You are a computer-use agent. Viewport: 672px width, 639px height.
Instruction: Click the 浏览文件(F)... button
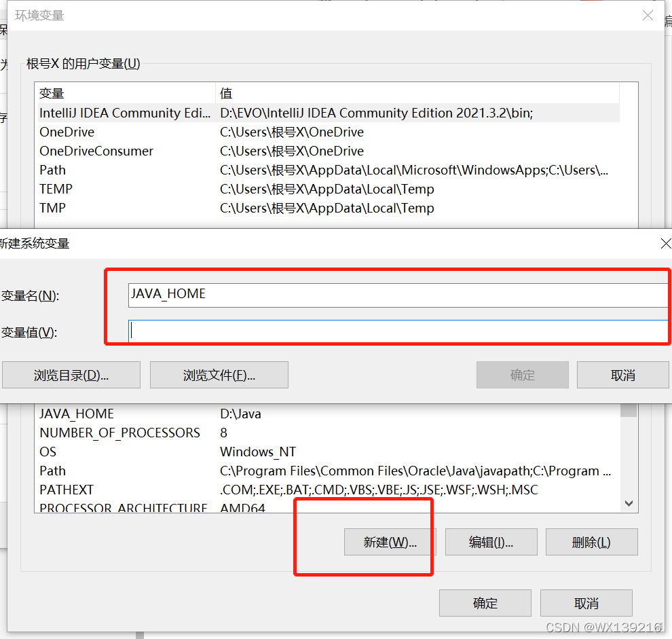(x=219, y=375)
